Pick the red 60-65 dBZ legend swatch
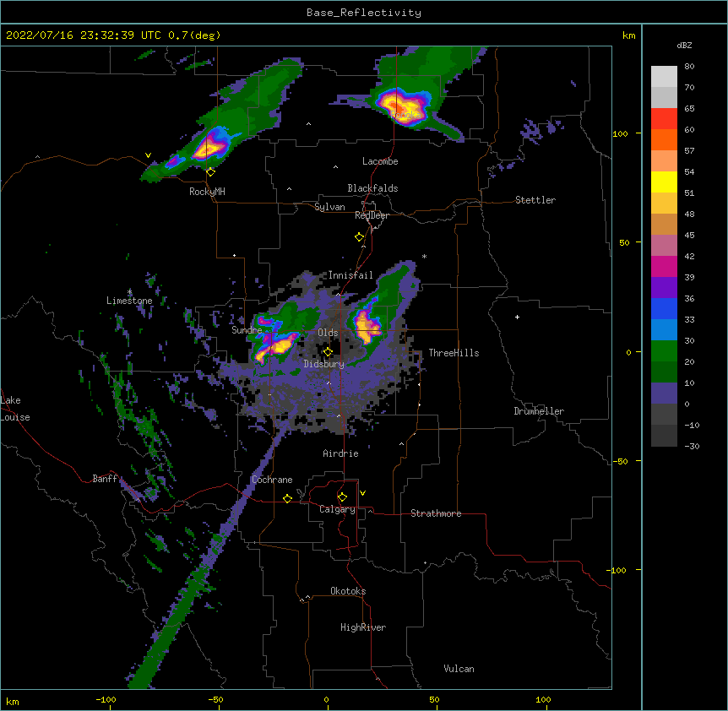Screen dimensions: 728x711 pyautogui.click(x=664, y=119)
